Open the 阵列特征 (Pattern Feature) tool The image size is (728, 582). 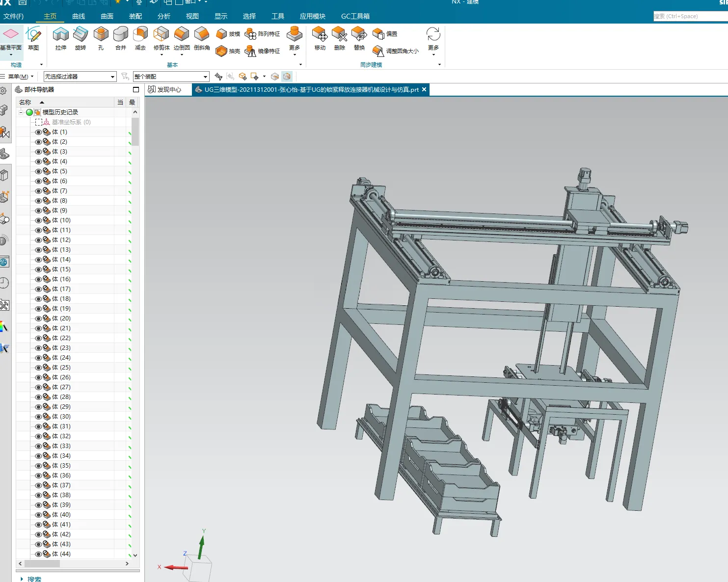[263, 34]
